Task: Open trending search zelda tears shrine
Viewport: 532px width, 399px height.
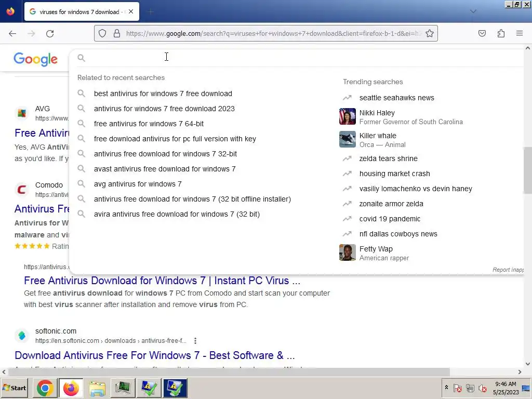Action: [389, 158]
